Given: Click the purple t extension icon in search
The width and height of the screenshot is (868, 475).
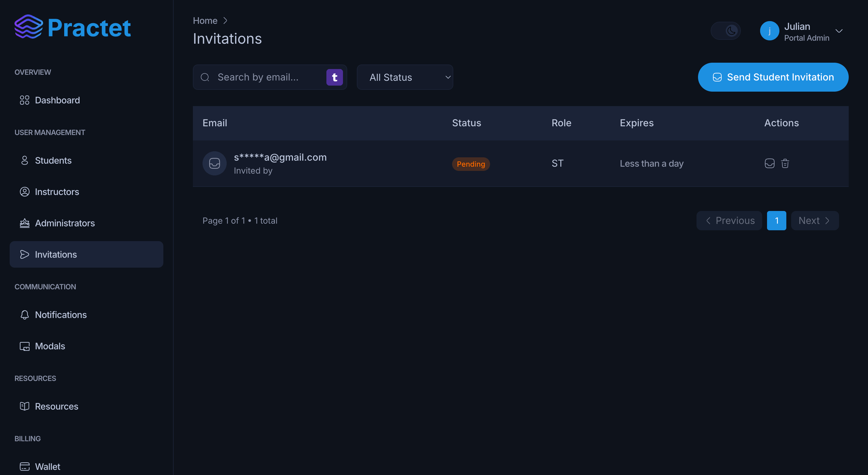Looking at the screenshot, I should point(334,77).
